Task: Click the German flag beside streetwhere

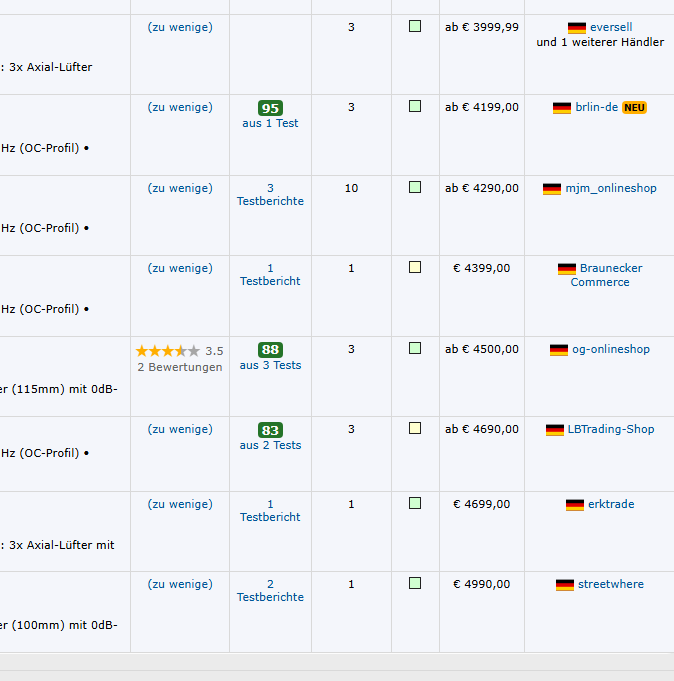Action: coord(565,585)
